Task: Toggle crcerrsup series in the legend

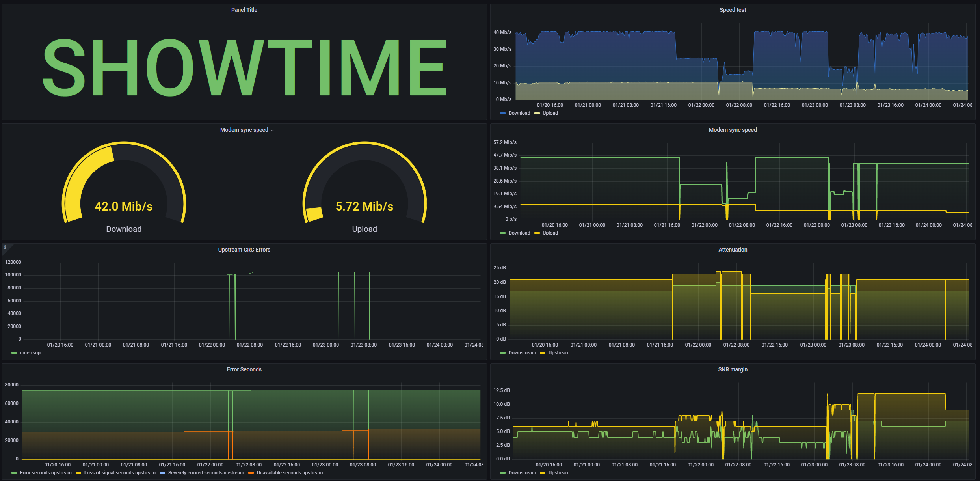Action: [30, 353]
